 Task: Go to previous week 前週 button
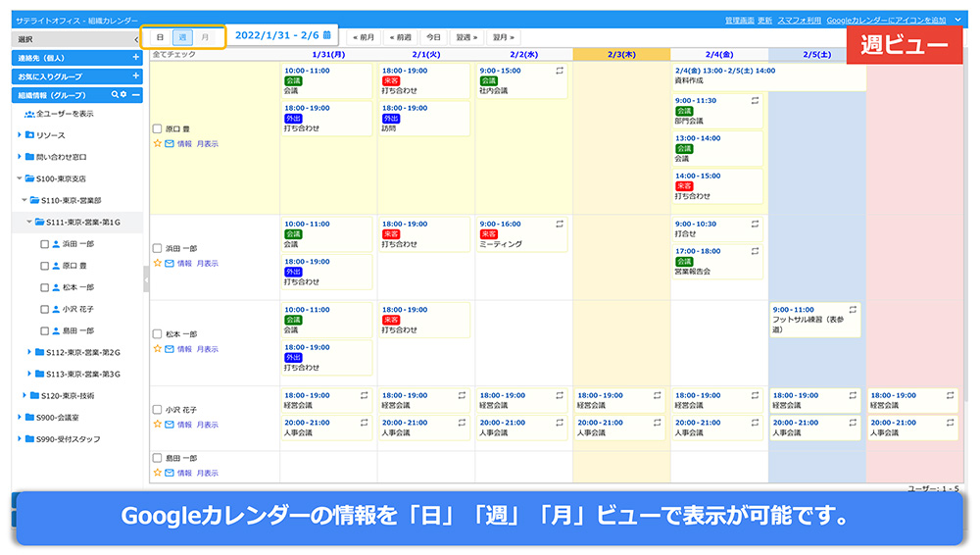401,37
